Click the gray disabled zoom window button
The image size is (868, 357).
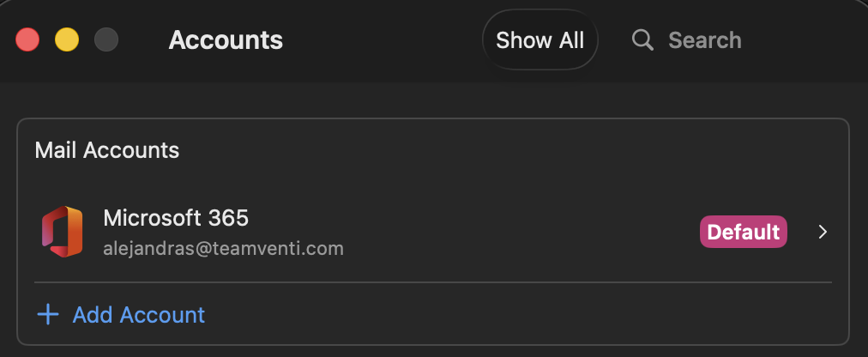(106, 40)
